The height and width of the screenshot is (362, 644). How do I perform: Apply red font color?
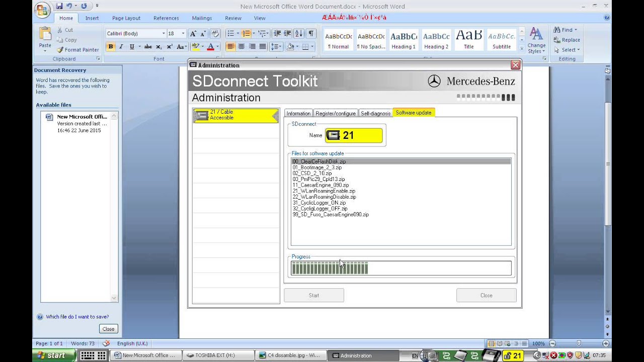tap(210, 47)
